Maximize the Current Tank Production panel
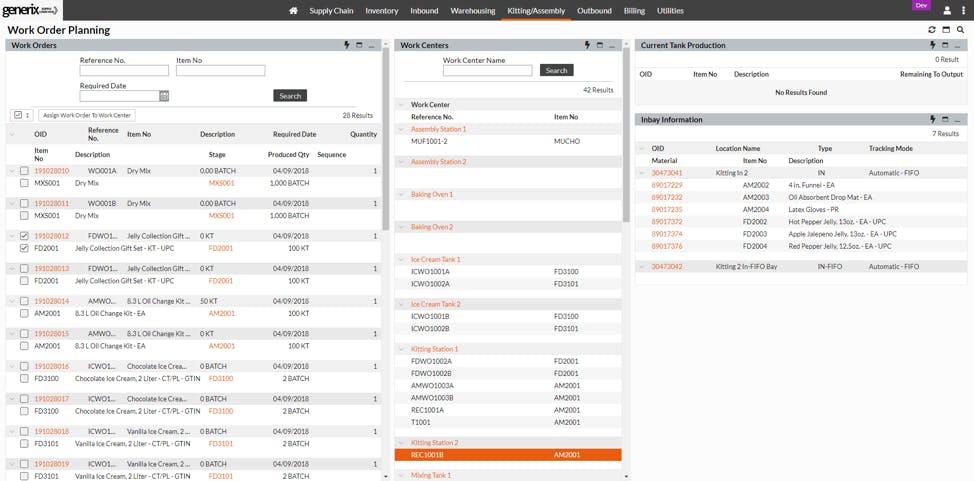Viewport: 974px width, 481px height. [x=945, y=45]
